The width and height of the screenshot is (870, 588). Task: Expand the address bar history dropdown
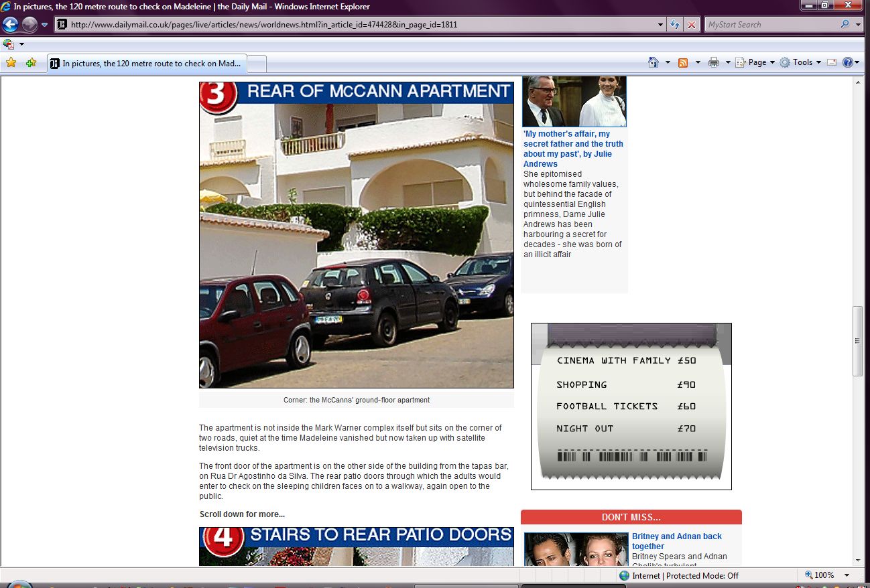pyautogui.click(x=661, y=25)
